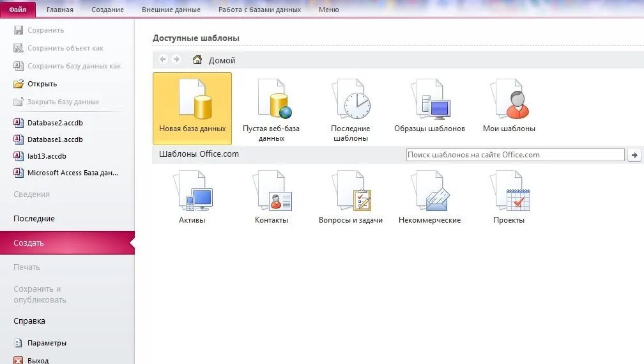Switch to the Создание ribbon tab
644x364 pixels.
(x=107, y=10)
